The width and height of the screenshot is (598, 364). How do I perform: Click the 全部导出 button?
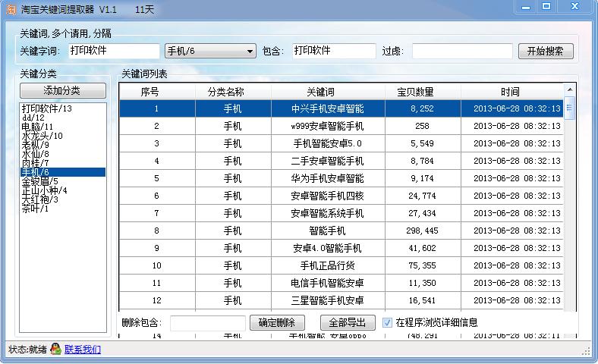(x=348, y=322)
